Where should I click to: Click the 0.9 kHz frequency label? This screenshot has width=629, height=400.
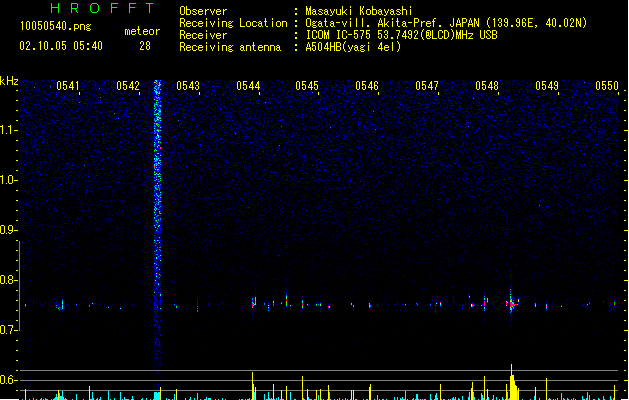(x=8, y=230)
